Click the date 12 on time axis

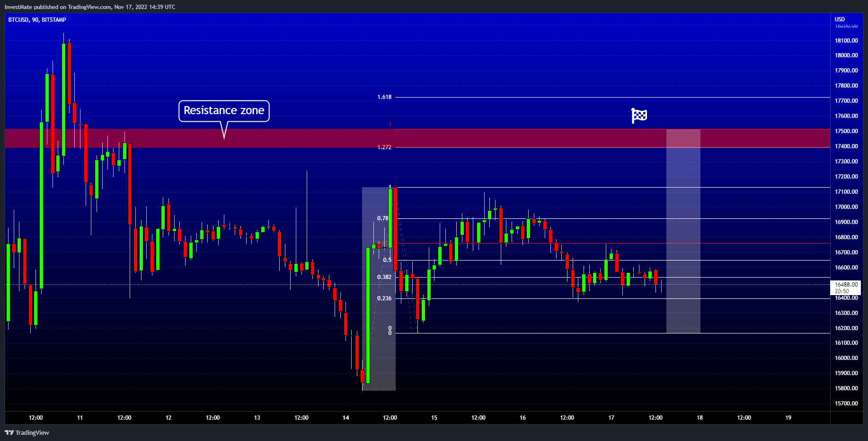tap(168, 418)
